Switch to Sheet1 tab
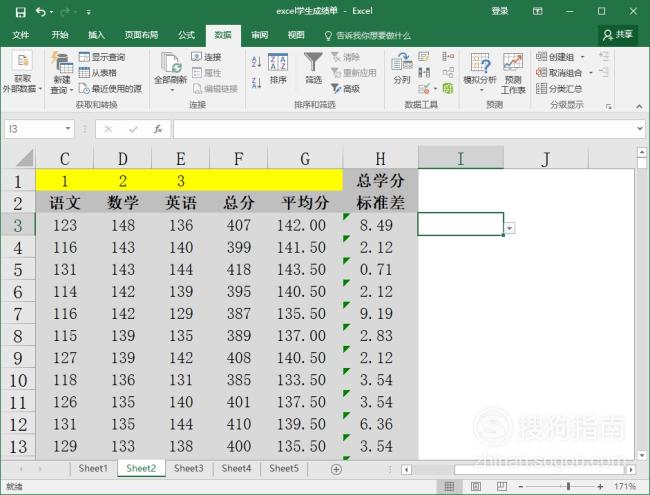 click(x=93, y=468)
